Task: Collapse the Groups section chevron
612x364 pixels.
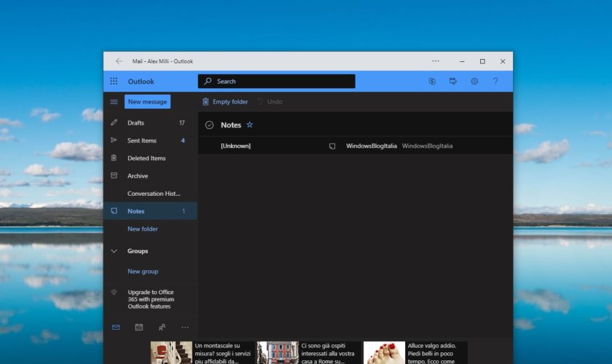Action: tap(114, 251)
